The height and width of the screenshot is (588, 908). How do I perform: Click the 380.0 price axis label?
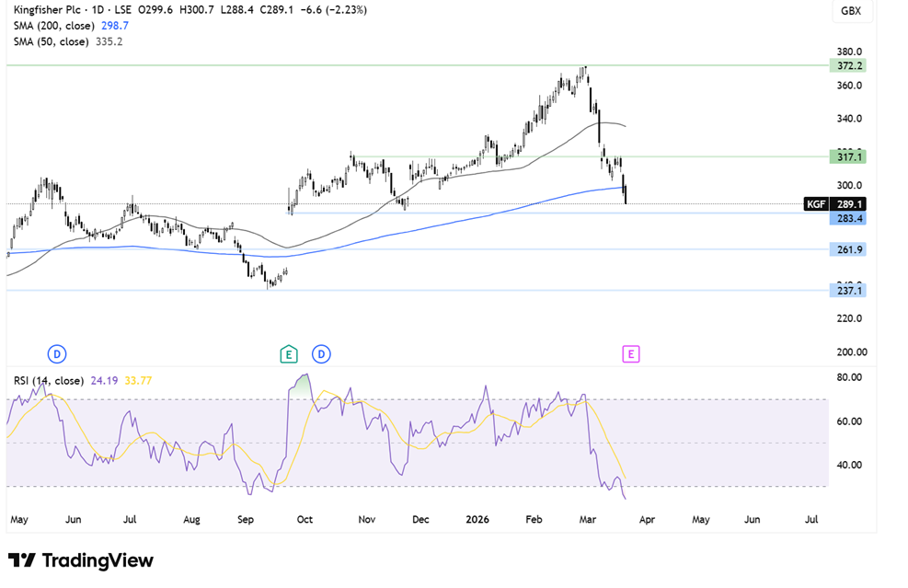pos(849,52)
